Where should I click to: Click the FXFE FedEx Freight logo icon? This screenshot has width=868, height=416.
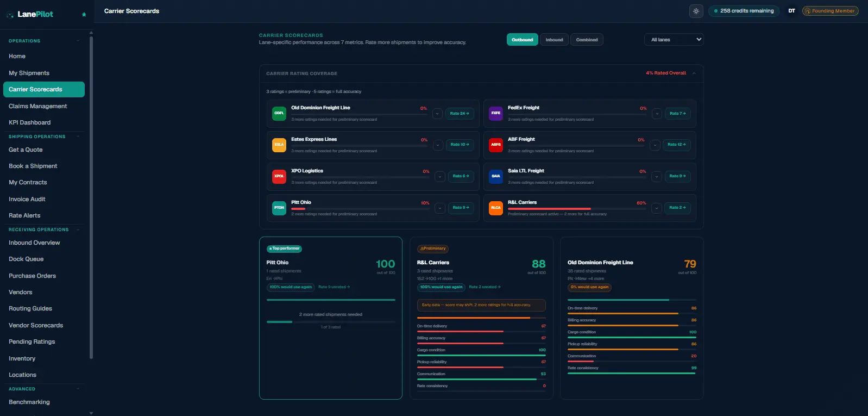pyautogui.click(x=496, y=113)
